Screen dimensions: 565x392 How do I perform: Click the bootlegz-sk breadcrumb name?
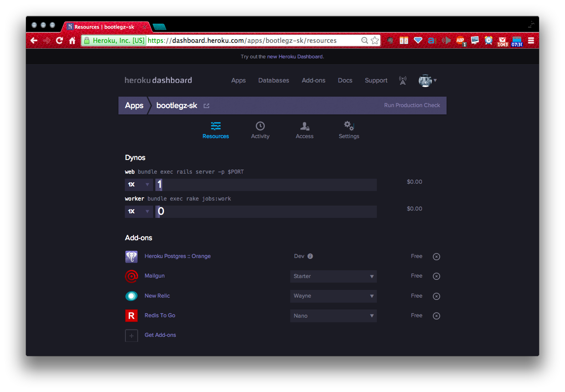coord(177,105)
